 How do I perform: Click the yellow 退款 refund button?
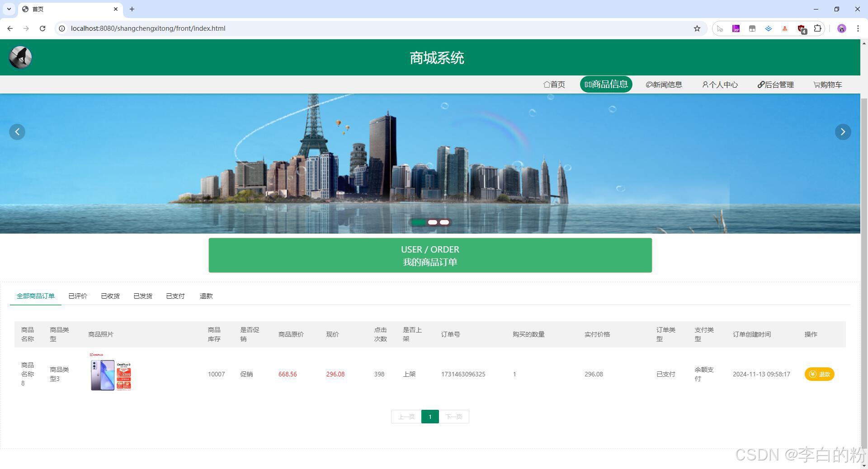819,374
